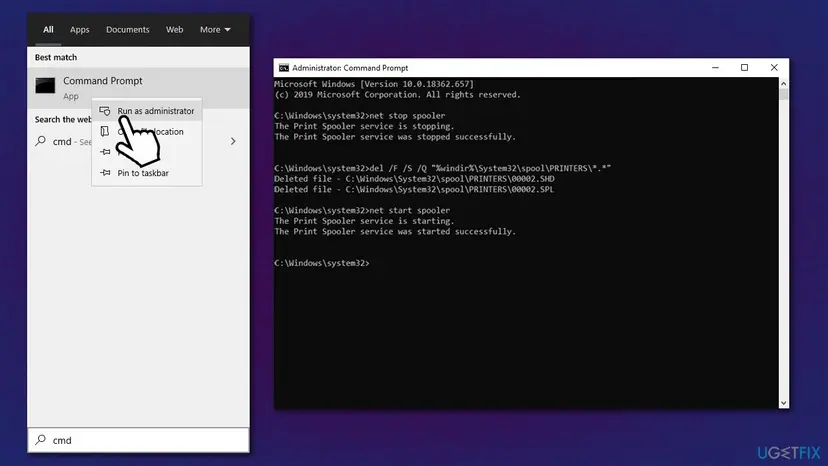Screen dimensions: 828x466
Task: Expand the cmd web search result arrow
Action: (233, 142)
